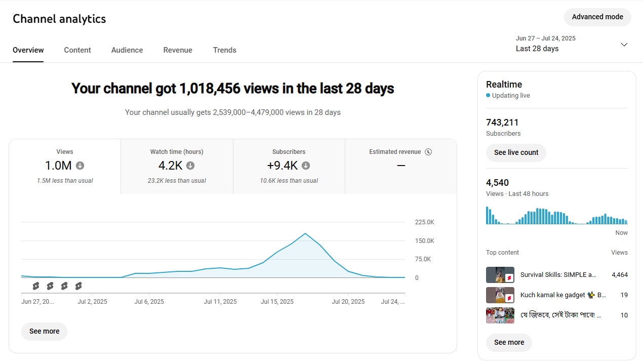Open the Survival Skills video thumbnail
This screenshot has height=364, width=643.
[x=500, y=275]
